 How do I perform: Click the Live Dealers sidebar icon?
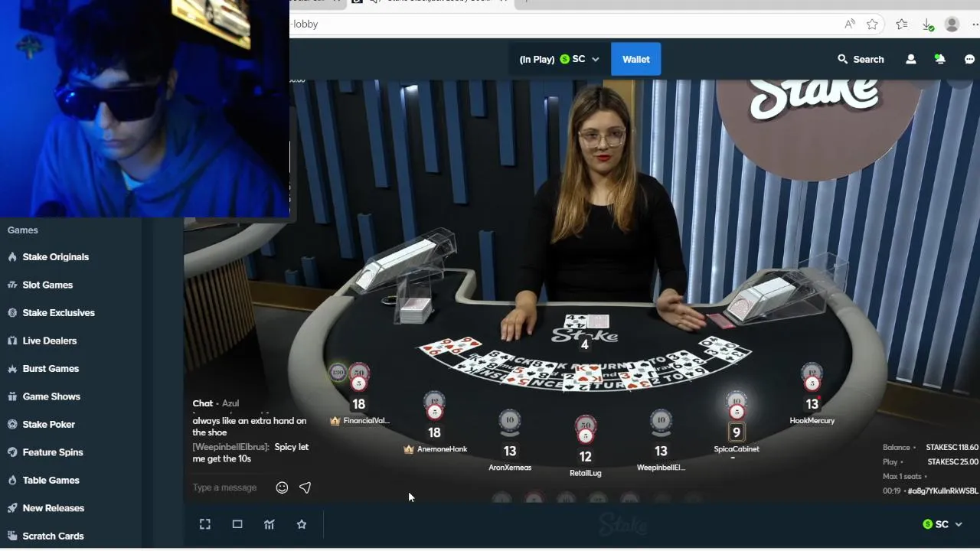[x=12, y=341]
